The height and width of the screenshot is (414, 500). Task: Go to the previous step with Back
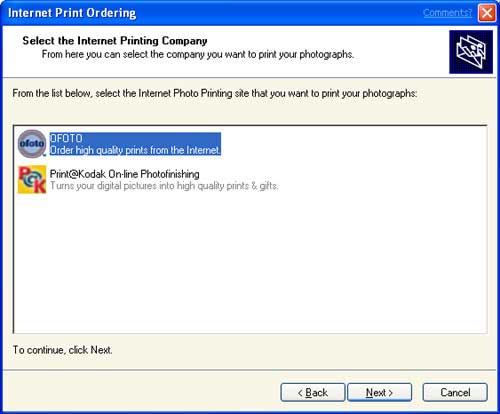tap(312, 392)
